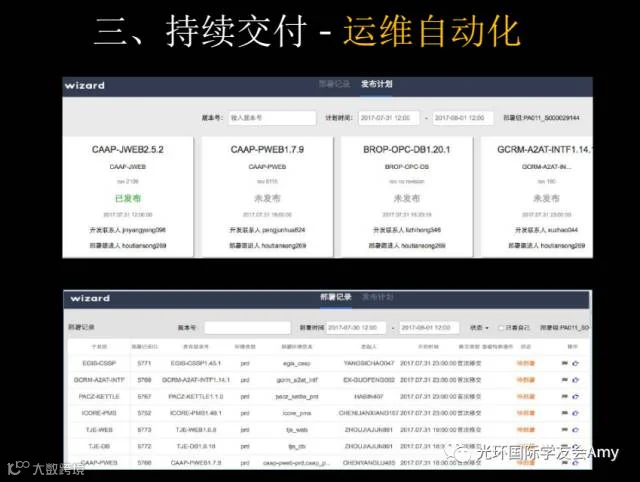Click the flag icon in the GCRM-A2AT-INTF row
640x482 pixels.
(565, 380)
